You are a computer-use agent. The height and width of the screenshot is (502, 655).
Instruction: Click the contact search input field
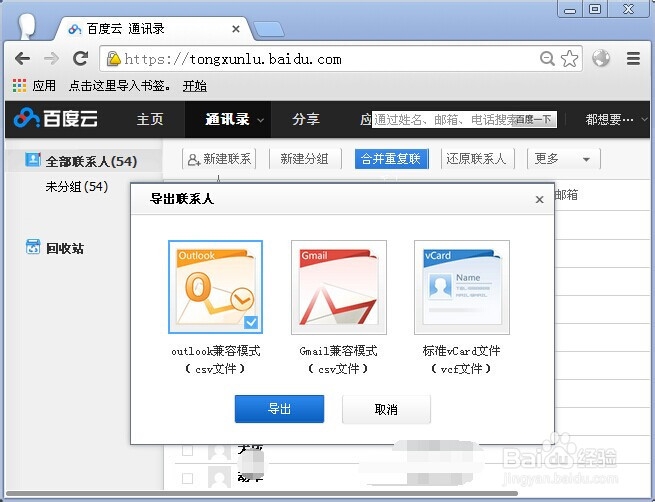442,120
